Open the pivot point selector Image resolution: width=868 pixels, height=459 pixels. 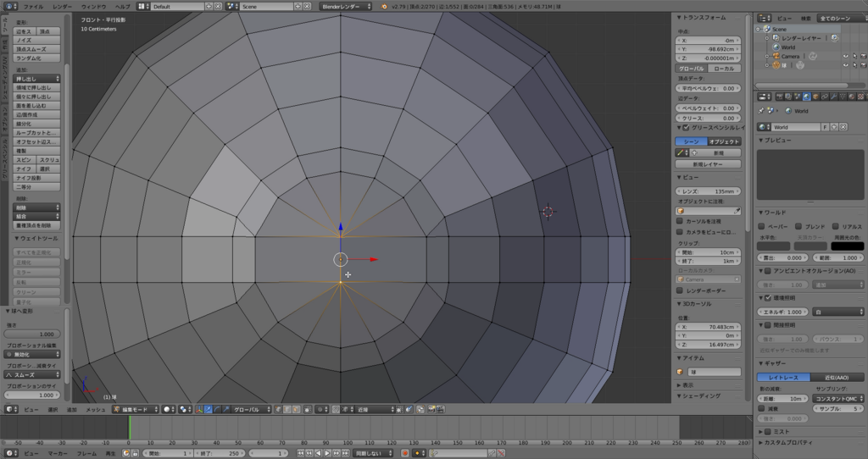tap(186, 409)
